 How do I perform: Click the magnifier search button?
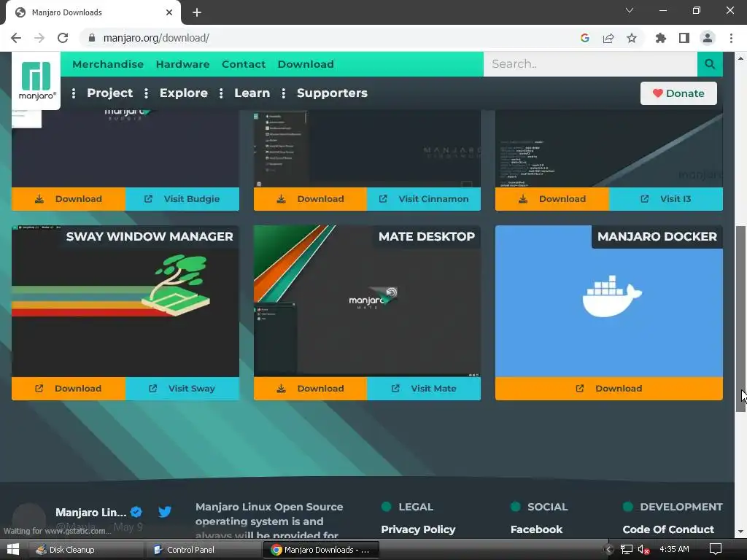pos(710,64)
